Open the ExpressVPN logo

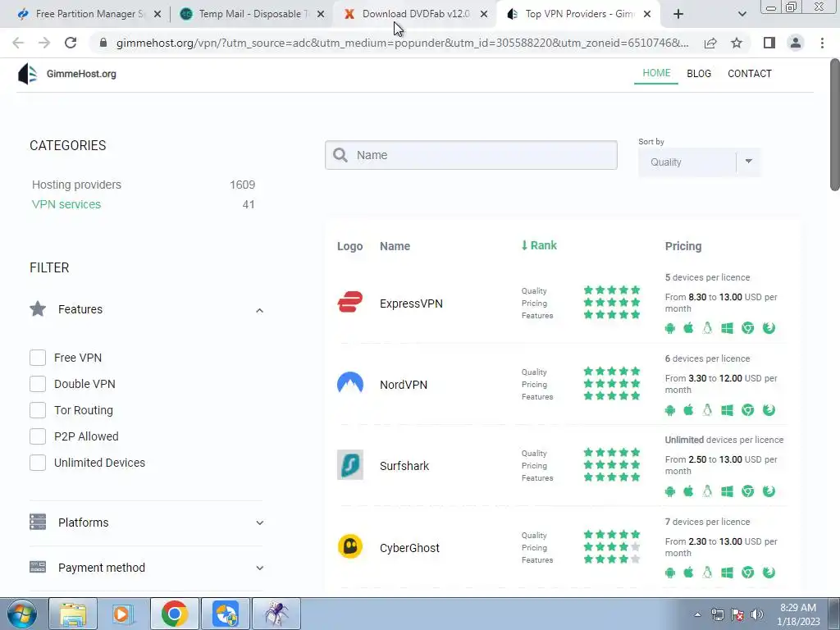[349, 302]
